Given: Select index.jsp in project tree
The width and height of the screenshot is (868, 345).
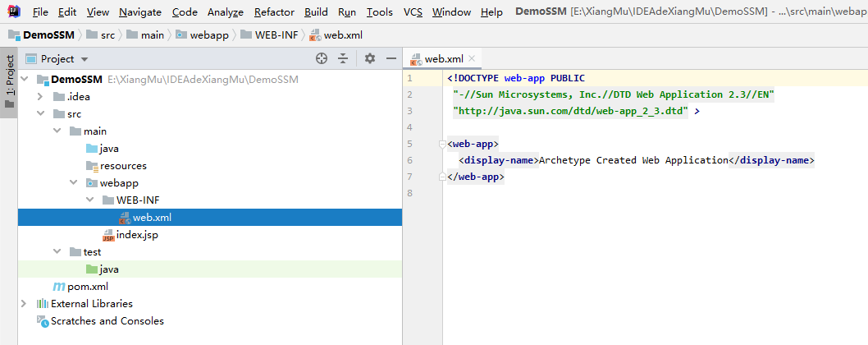Looking at the screenshot, I should point(137,235).
